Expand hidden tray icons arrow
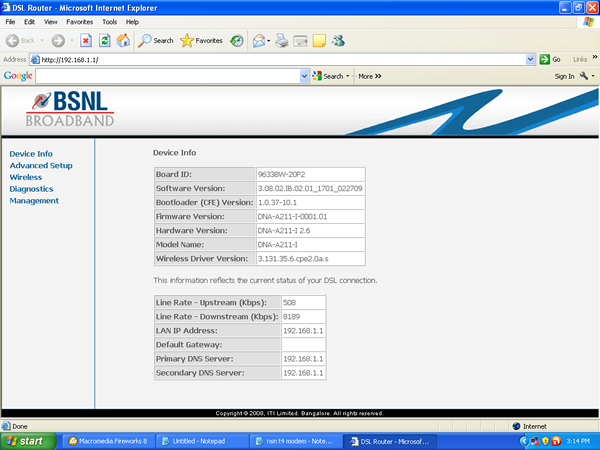Viewport: 600px width, 450px height. click(524, 441)
